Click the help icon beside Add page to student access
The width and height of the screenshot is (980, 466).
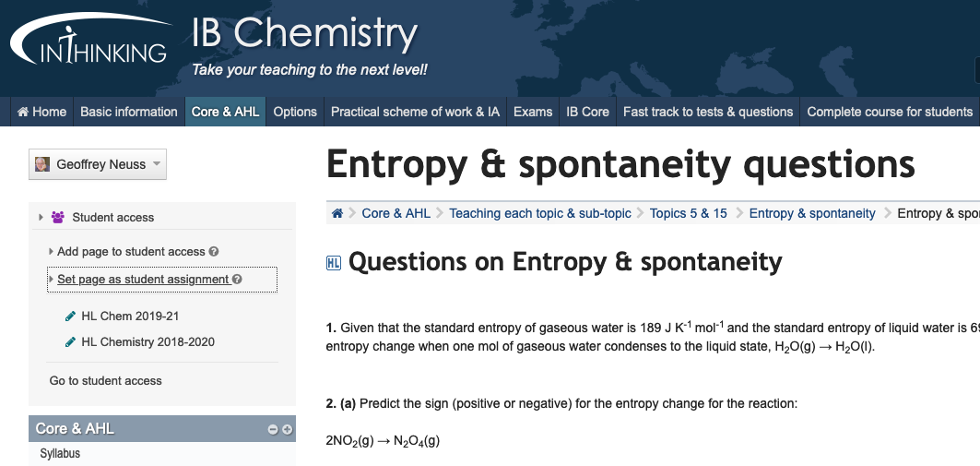(x=214, y=252)
